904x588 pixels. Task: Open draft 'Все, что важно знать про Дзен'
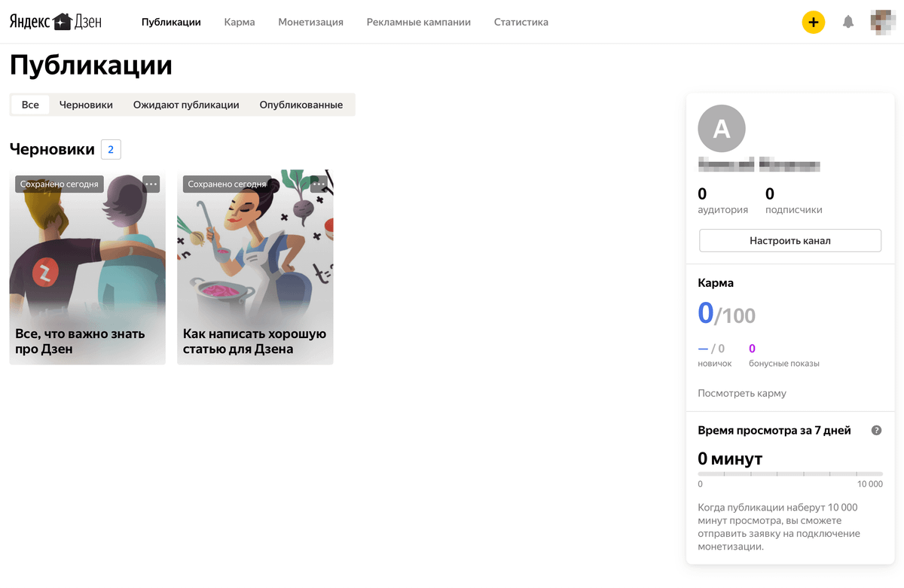coord(87,267)
